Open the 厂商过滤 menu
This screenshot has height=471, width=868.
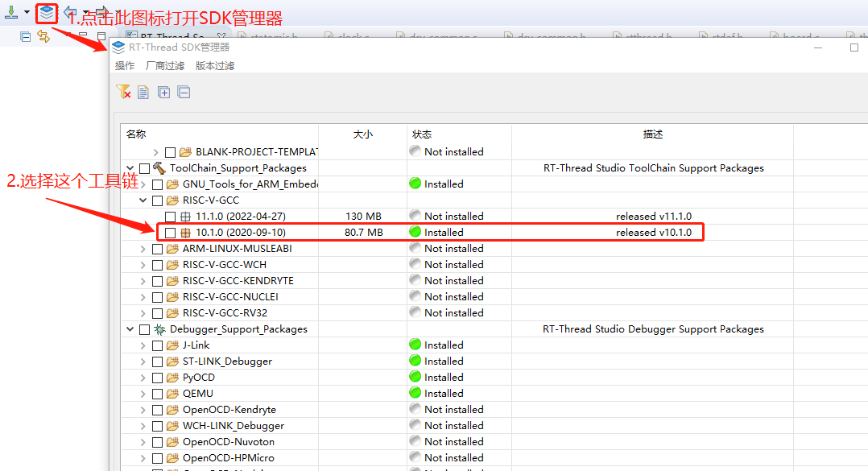pos(165,66)
